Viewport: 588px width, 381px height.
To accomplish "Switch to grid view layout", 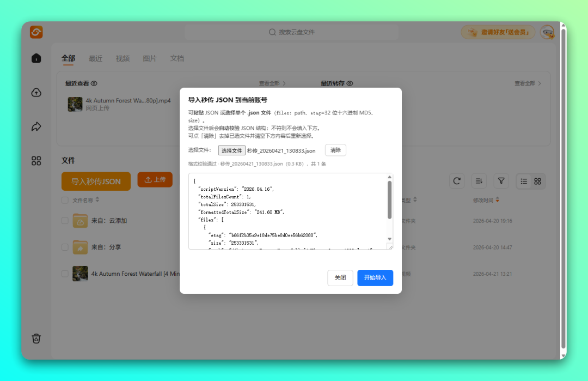I will click(536, 181).
